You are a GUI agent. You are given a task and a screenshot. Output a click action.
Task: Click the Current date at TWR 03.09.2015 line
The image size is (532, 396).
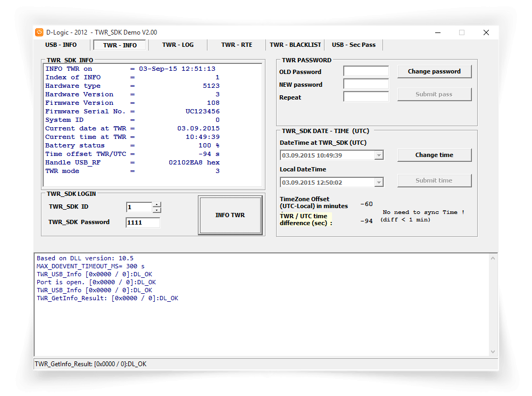point(132,128)
